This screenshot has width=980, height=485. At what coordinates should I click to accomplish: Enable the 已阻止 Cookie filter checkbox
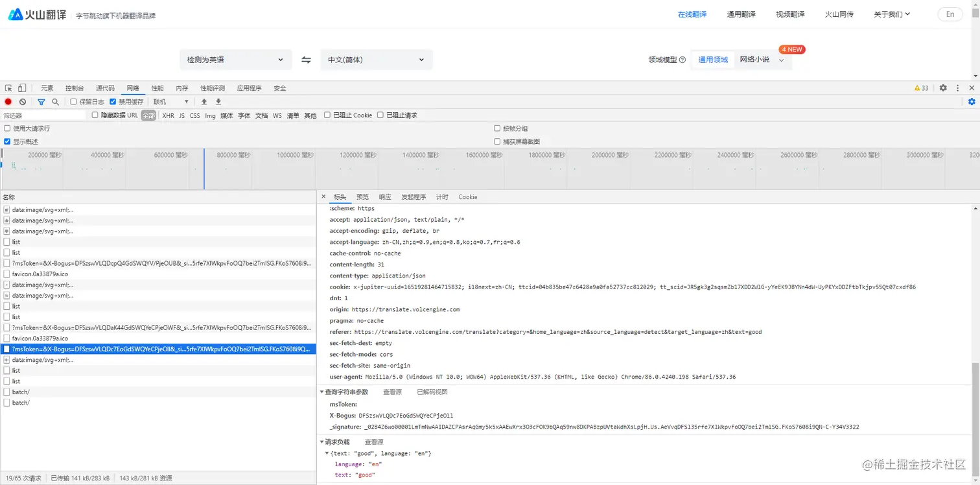click(327, 115)
